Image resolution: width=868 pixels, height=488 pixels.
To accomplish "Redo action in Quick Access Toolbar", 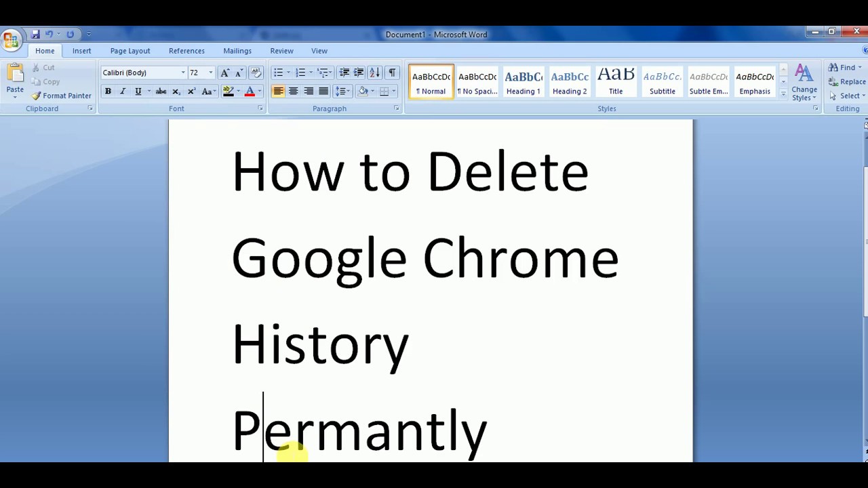I will coord(70,34).
